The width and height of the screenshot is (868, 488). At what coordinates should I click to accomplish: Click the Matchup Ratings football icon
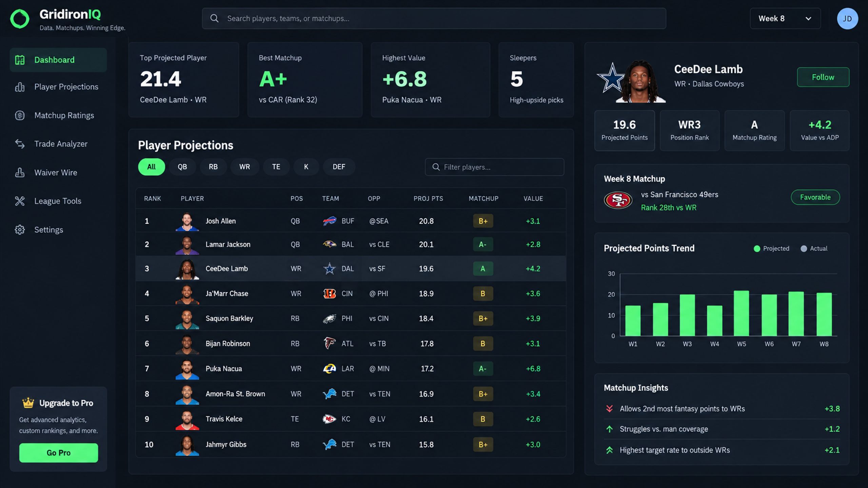click(x=20, y=116)
